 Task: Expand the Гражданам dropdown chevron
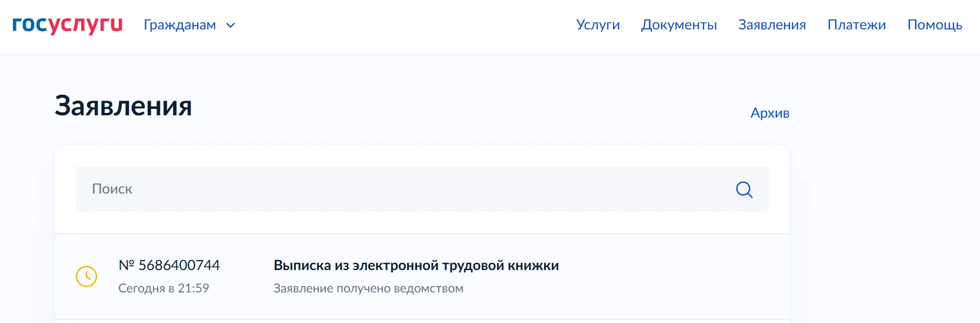231,25
